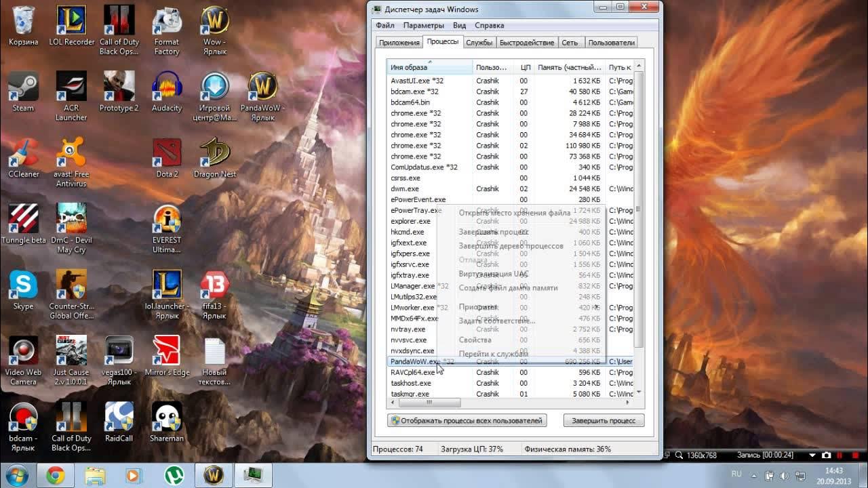Select the taskhost.exe process
Image resolution: width=868 pixels, height=488 pixels.
(x=510, y=383)
